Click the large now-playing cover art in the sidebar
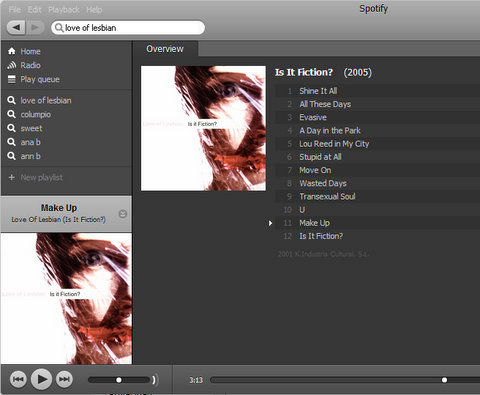 66,298
